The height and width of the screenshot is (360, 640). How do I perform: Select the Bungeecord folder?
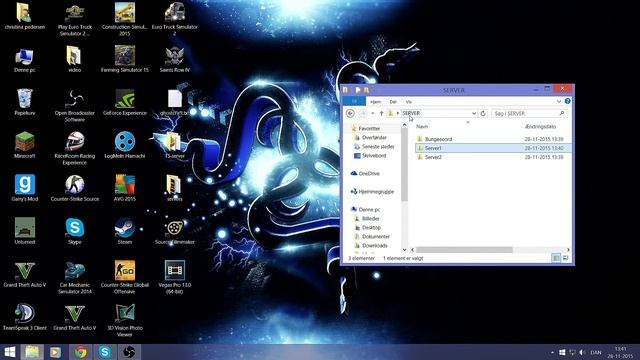[x=438, y=139]
